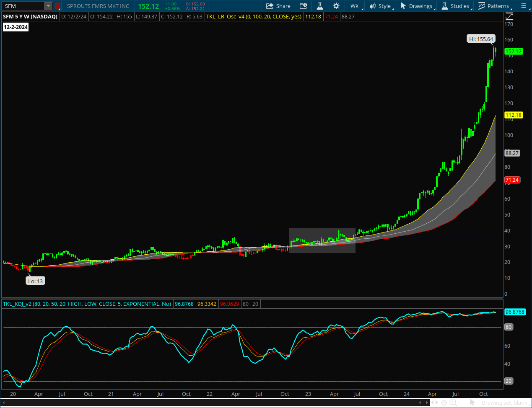The width and height of the screenshot is (532, 408).
Task: Open chart settings gear icon
Action: (x=336, y=6)
